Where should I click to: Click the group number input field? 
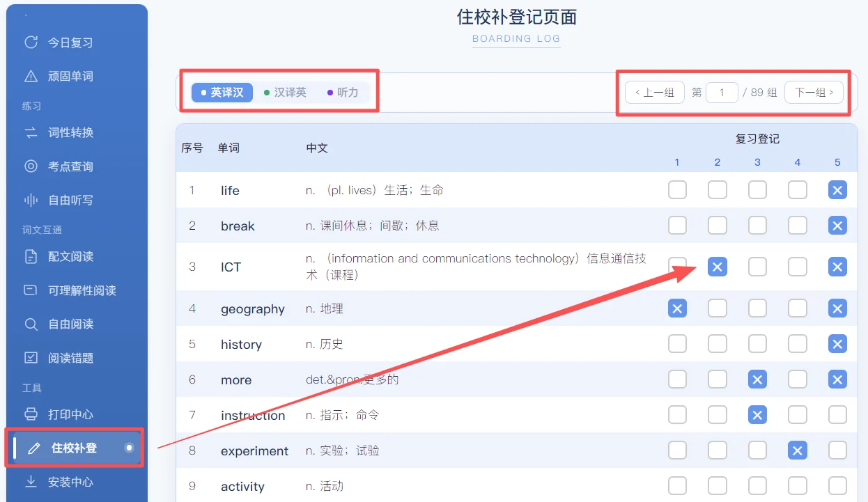[x=722, y=92]
